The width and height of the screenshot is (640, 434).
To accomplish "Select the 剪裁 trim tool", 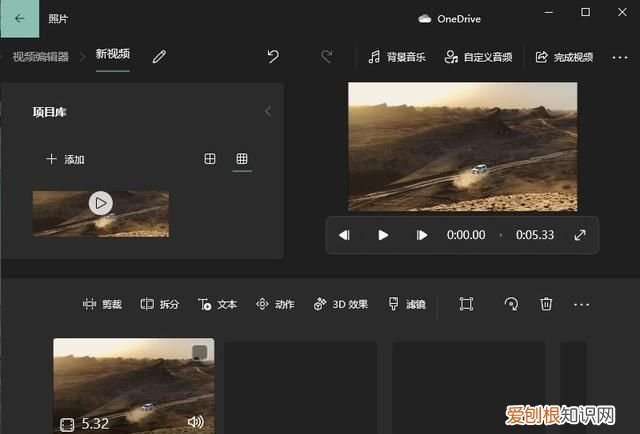I will pos(102,304).
